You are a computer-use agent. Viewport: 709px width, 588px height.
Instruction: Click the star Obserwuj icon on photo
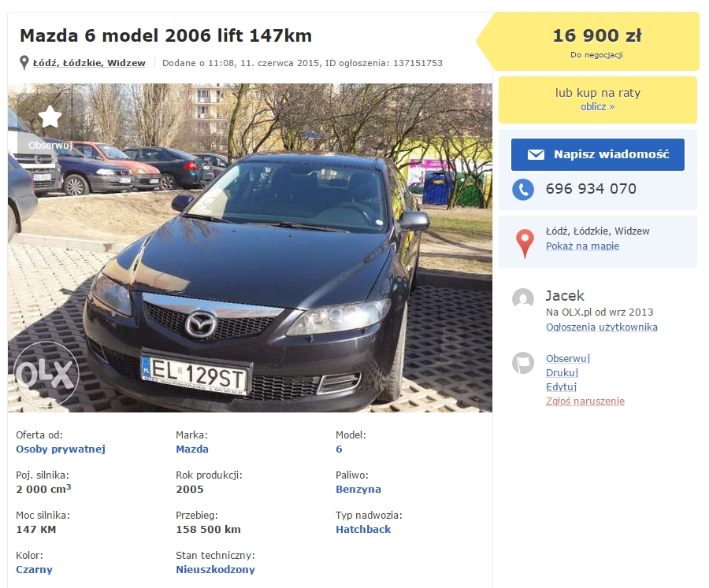coord(50,118)
